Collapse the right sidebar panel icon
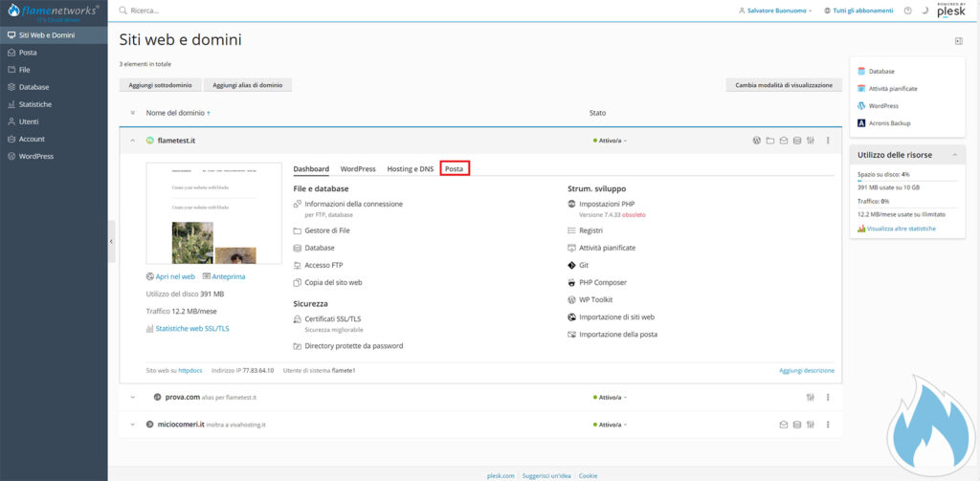This screenshot has width=980, height=481. click(958, 41)
